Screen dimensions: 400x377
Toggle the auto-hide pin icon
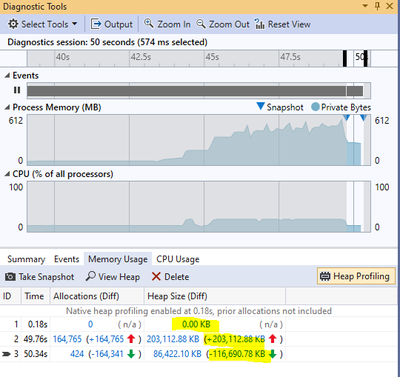click(x=377, y=6)
